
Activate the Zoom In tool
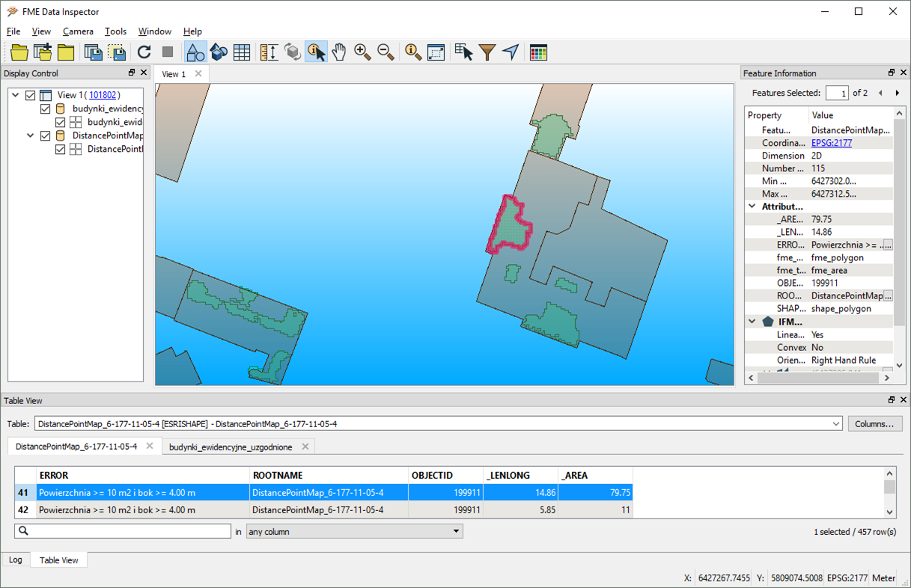362,52
